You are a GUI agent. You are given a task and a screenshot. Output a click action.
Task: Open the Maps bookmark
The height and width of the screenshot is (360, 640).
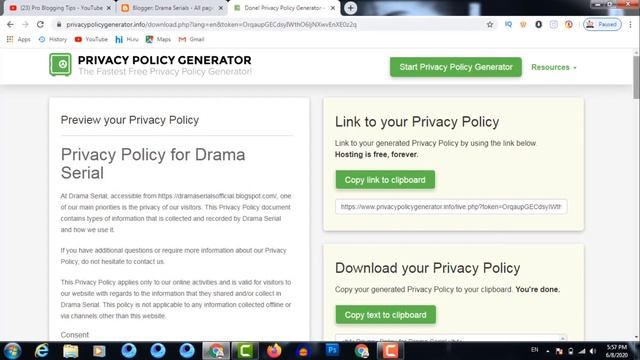pyautogui.click(x=158, y=39)
